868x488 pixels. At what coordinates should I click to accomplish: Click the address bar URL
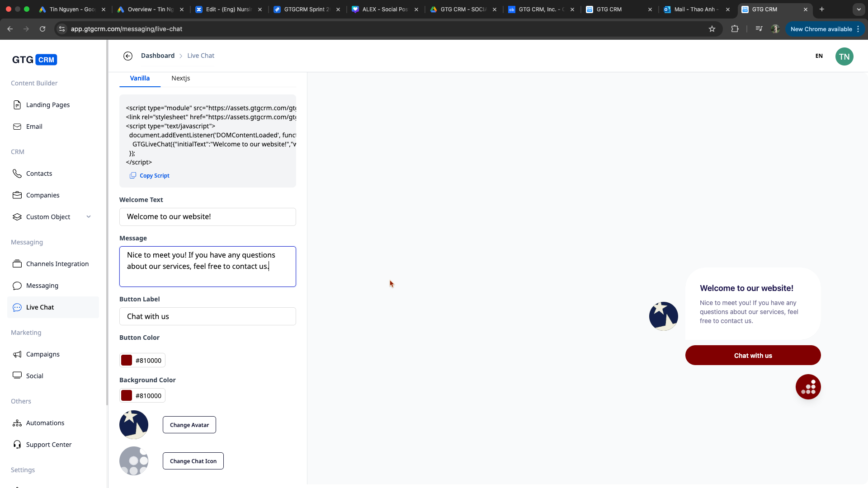127,29
